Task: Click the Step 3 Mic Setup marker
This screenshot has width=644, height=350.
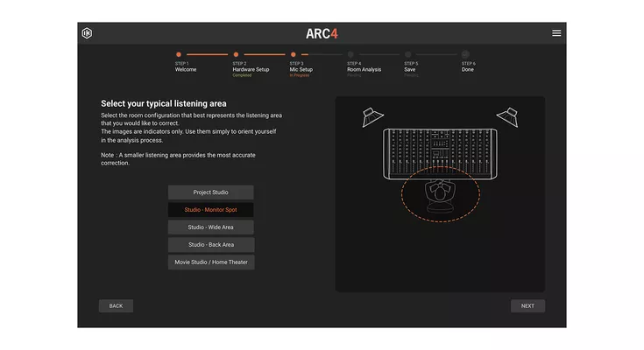Action: coord(294,54)
